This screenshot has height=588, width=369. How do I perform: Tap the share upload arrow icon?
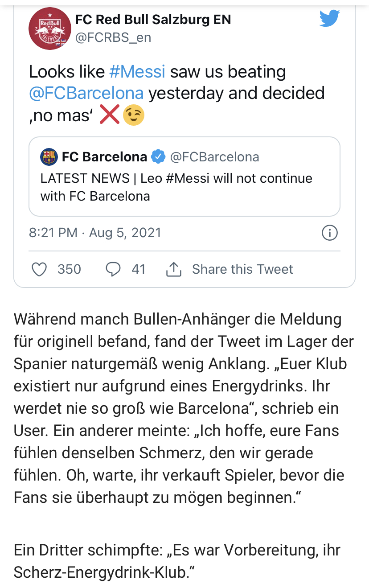coord(174,269)
